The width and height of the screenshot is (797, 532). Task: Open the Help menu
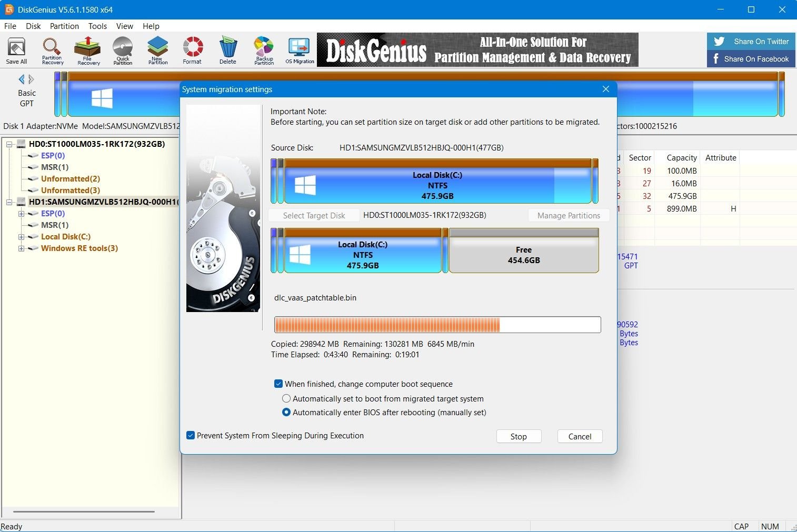151,26
